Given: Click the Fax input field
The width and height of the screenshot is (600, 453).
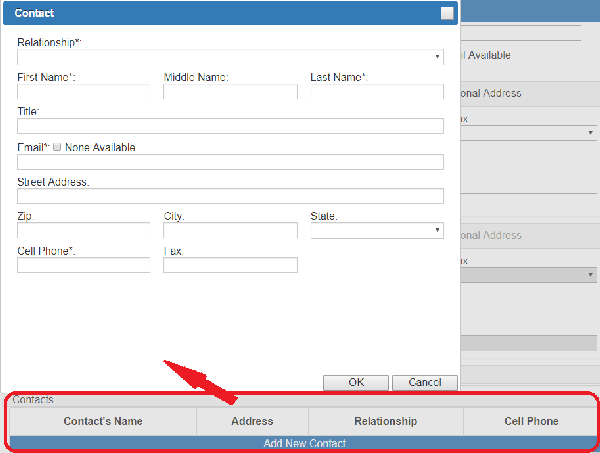Looking at the screenshot, I should pyautogui.click(x=230, y=265).
